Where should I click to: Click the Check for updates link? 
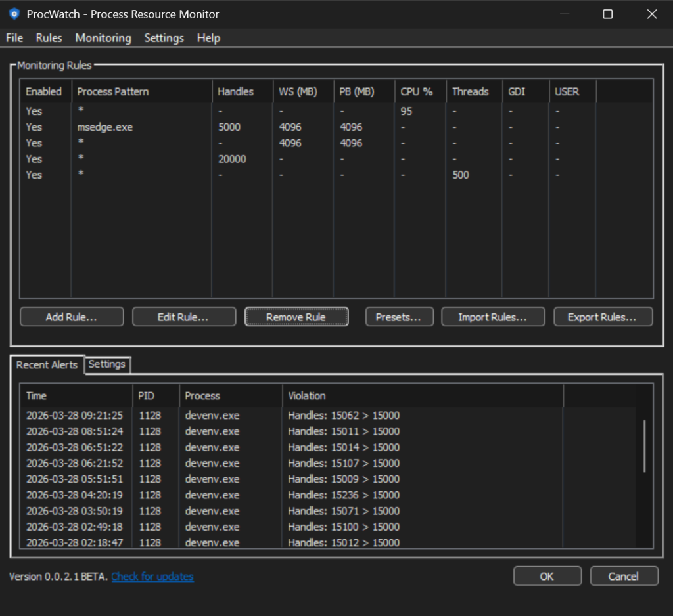[x=152, y=577]
